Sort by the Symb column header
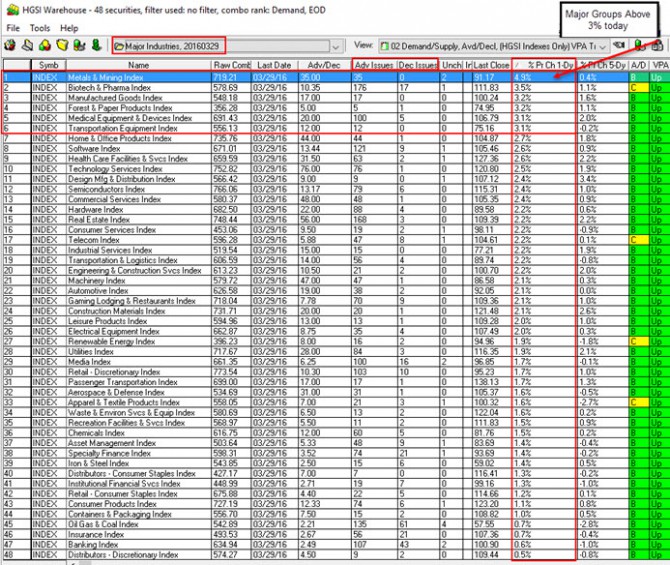Image resolution: width=670 pixels, height=565 pixels. (48, 65)
